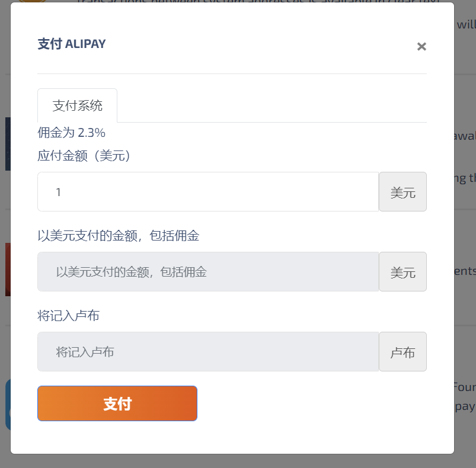Viewport: 476px width, 468px height.
Task: Click the 美元 addon beside commission total field
Action: point(402,271)
